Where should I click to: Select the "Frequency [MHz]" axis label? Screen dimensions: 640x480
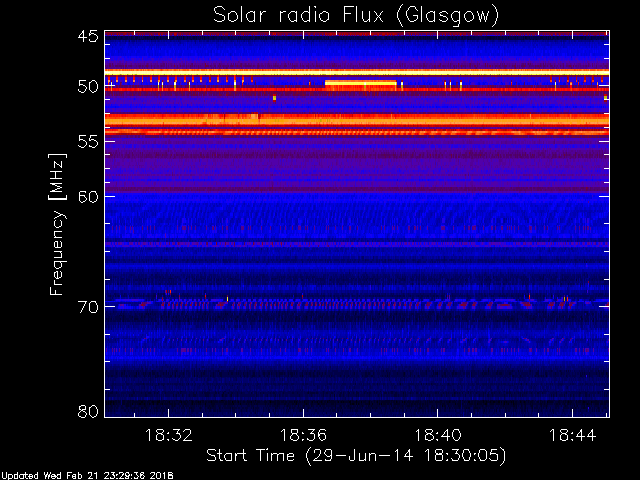pos(57,224)
